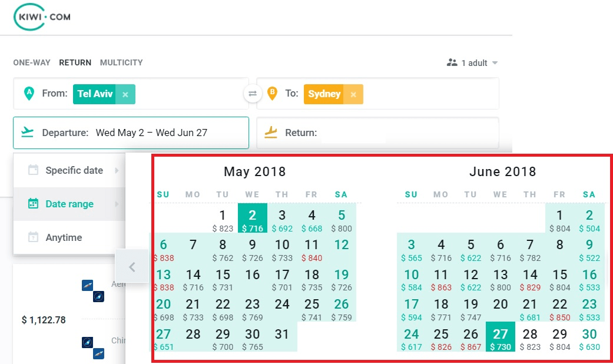The height and width of the screenshot is (364, 613).
Task: Pick June 2 priced $504
Action: click(589, 220)
